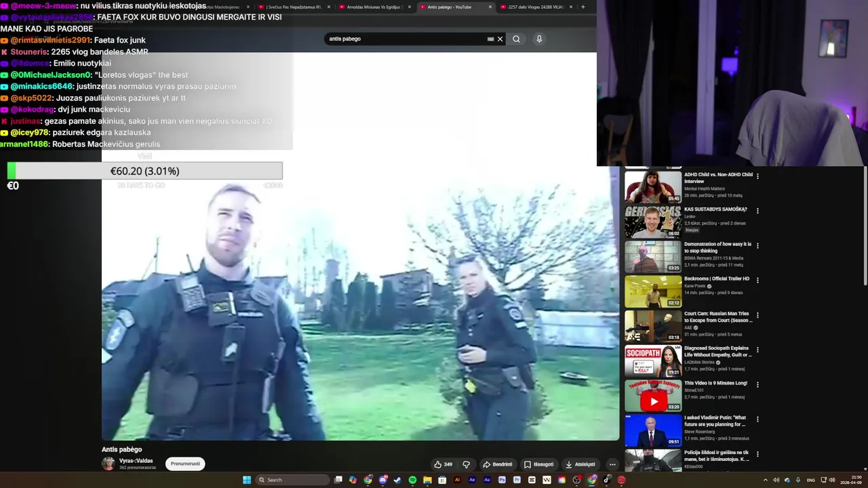
Task: Open options for Court Cam Russian Man video
Action: [757, 315]
